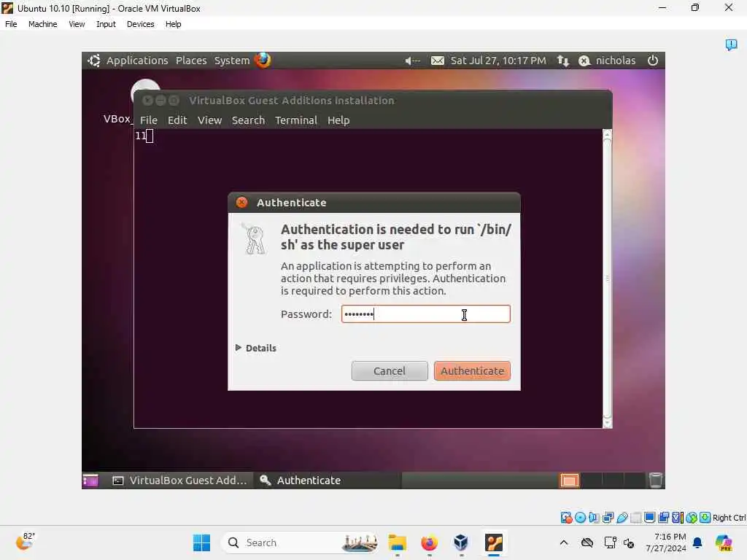
Task: Open the terminal's Help menu
Action: point(338,120)
